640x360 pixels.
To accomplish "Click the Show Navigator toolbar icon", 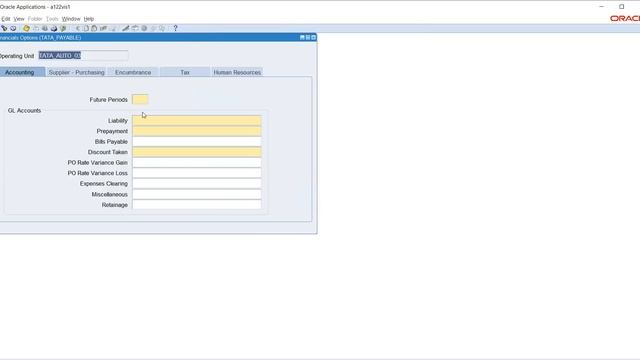I will coord(13,28).
